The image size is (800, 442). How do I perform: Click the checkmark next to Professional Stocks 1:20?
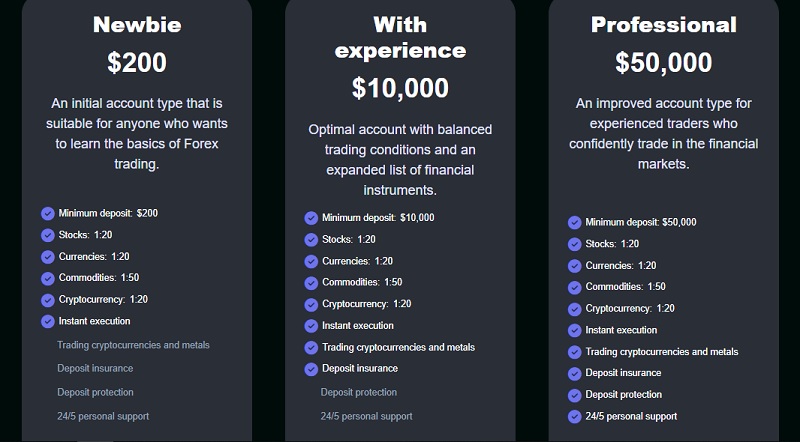click(x=574, y=244)
